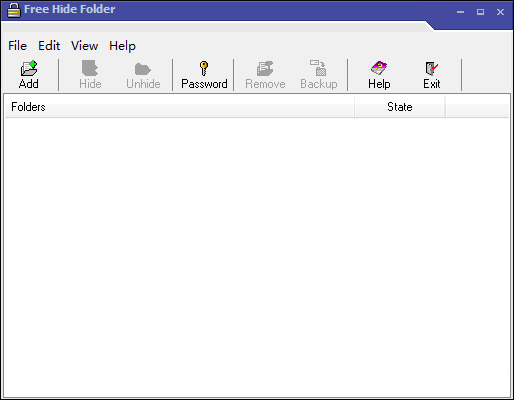The width and height of the screenshot is (514, 400).
Task: Select the Hide folder toolbar icon
Action: pyautogui.click(x=90, y=68)
